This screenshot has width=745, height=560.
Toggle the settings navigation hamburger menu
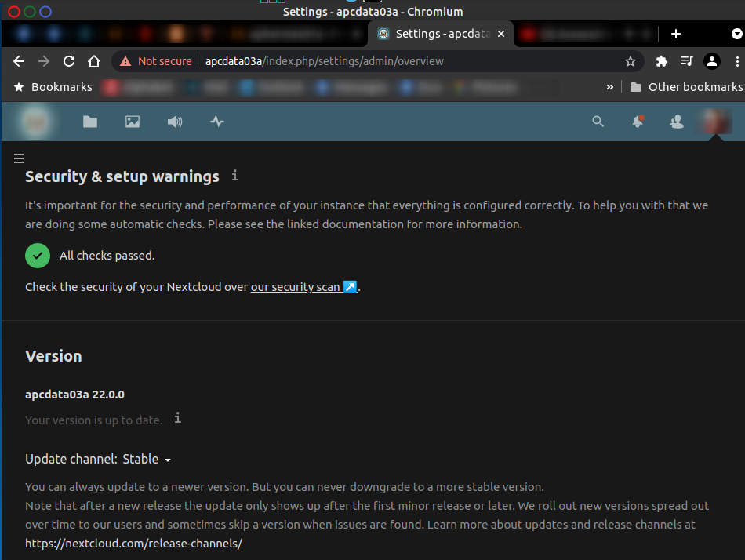click(19, 158)
